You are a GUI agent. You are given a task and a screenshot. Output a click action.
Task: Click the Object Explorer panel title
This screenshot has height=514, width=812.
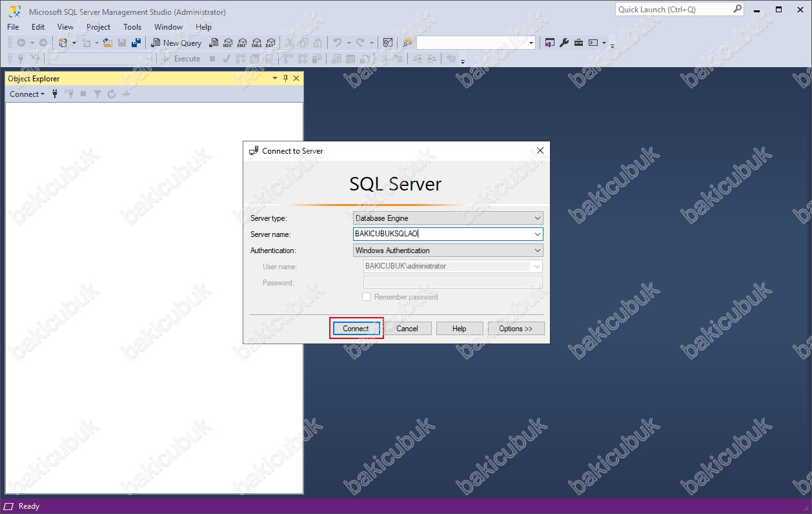click(x=34, y=79)
